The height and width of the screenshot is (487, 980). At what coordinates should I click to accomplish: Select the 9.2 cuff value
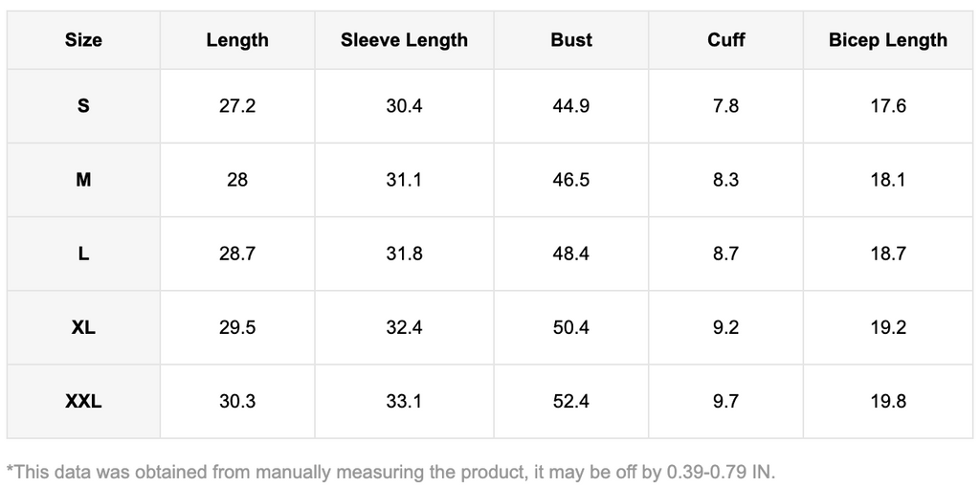pyautogui.click(x=726, y=327)
